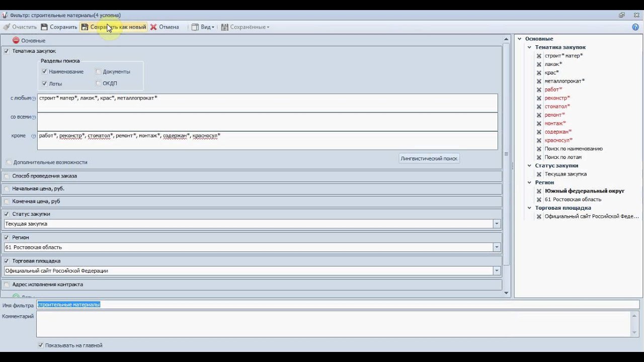Toggle the Статус закупки checkbox
The height and width of the screenshot is (362, 644).
[7, 214]
